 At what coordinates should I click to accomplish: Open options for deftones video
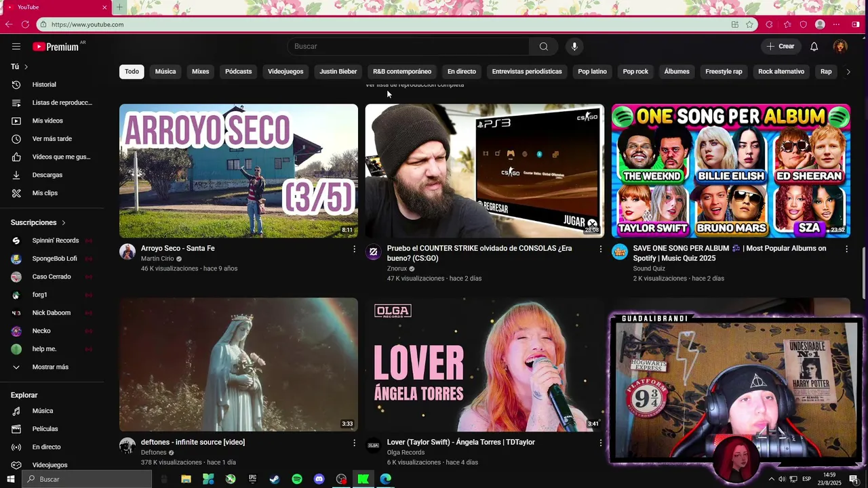pyautogui.click(x=354, y=443)
